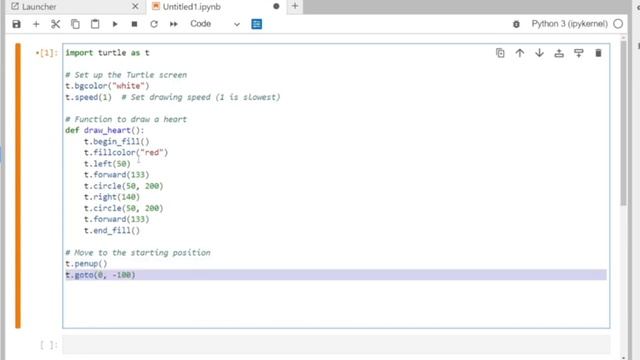Move cell down arrow
The width and height of the screenshot is (640, 360).
539,53
